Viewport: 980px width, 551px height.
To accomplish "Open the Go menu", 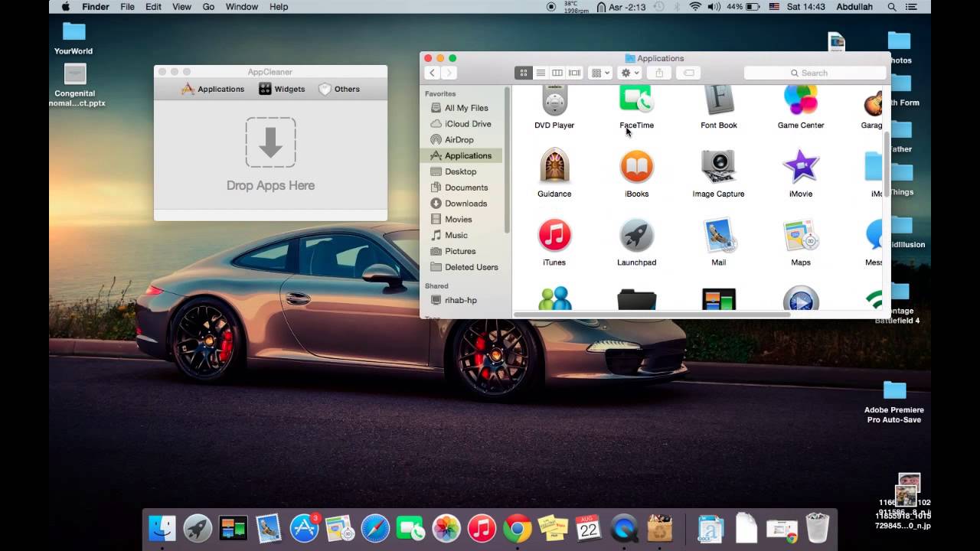I will pyautogui.click(x=208, y=7).
